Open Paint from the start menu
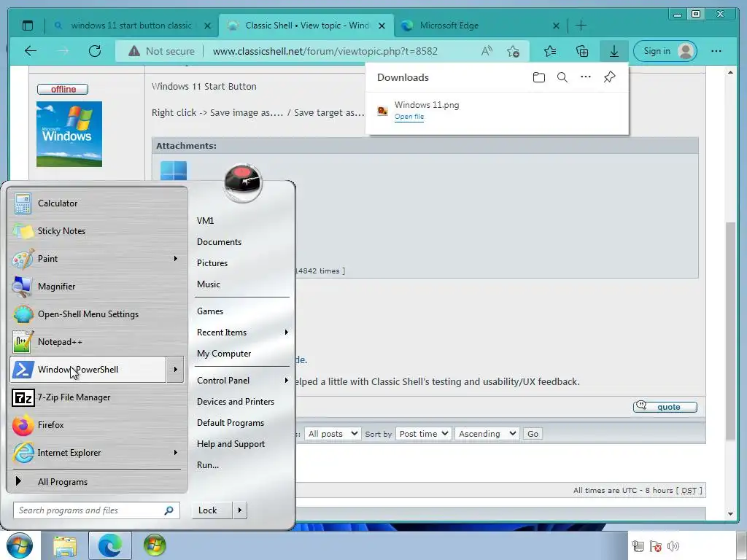Screen dimensions: 747x560 pos(88,259)
